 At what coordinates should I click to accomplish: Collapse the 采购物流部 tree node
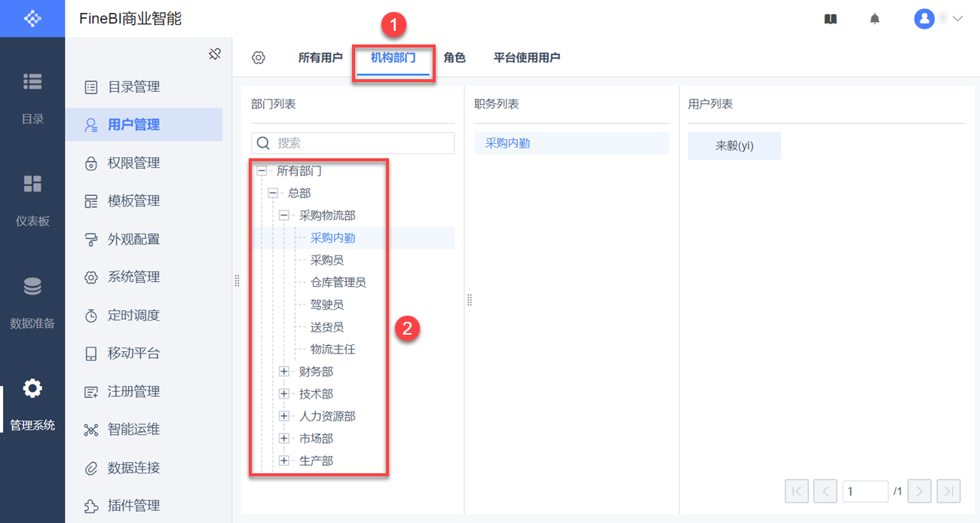[x=284, y=216]
